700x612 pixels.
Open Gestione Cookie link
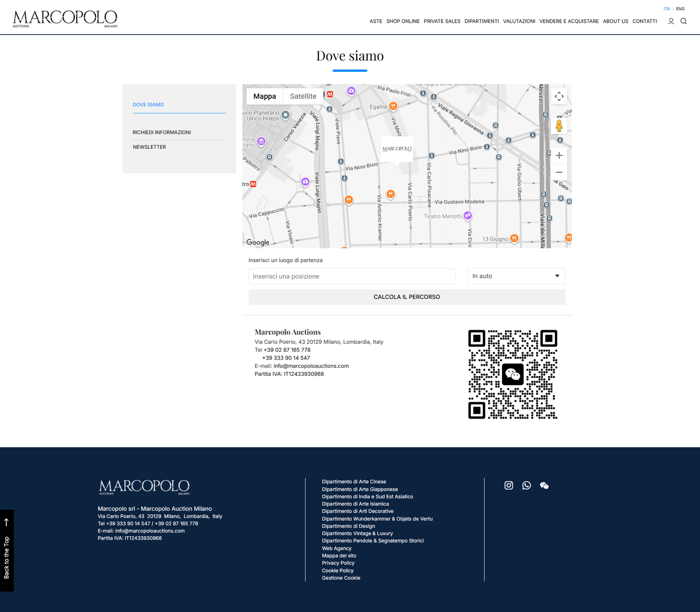click(x=341, y=578)
